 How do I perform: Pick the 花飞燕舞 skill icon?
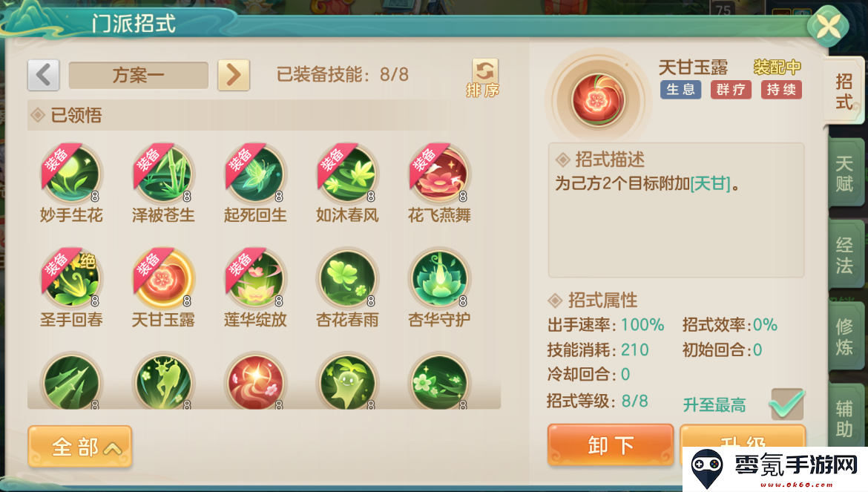pos(439,174)
